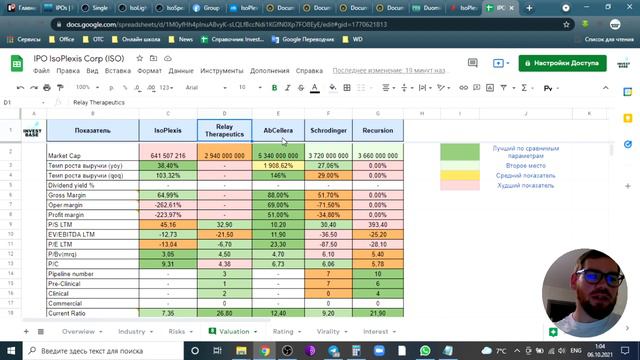Undo the last action in the toolbar
Image resolution: width=640 pixels, height=360 pixels.
point(20,88)
